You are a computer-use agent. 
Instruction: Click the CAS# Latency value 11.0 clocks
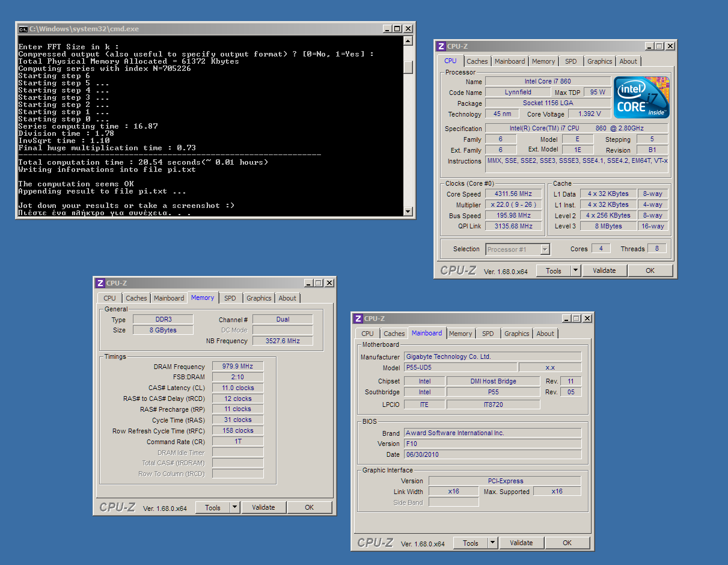pyautogui.click(x=237, y=388)
